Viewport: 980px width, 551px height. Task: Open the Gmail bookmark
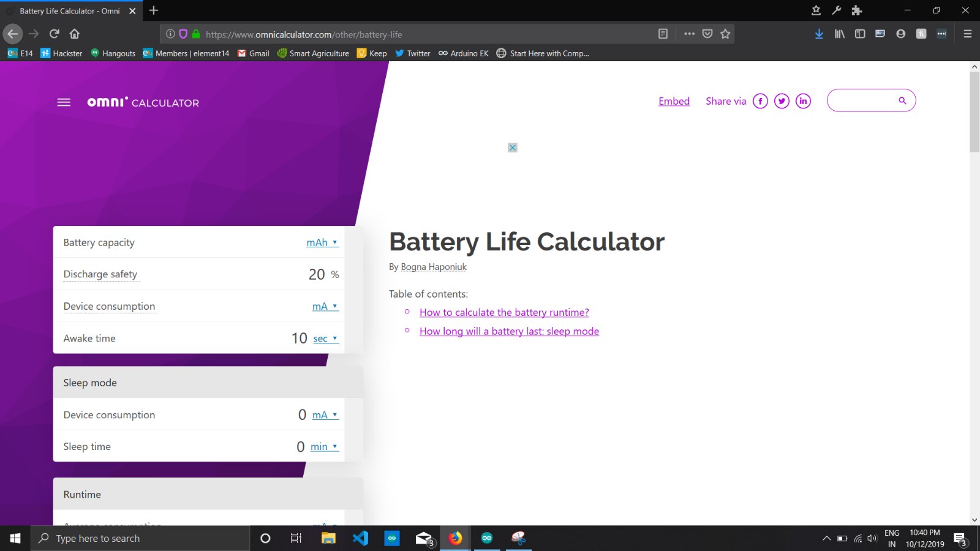[x=253, y=53]
